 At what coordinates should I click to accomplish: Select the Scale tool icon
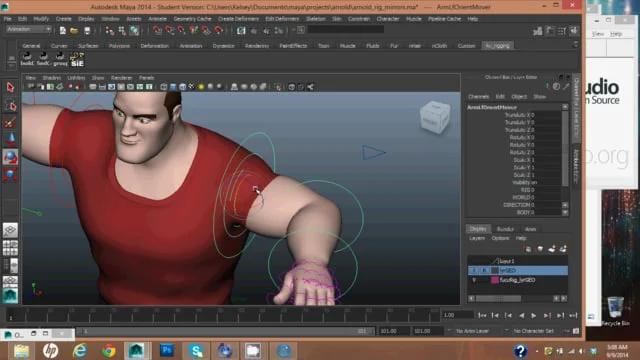(10, 175)
